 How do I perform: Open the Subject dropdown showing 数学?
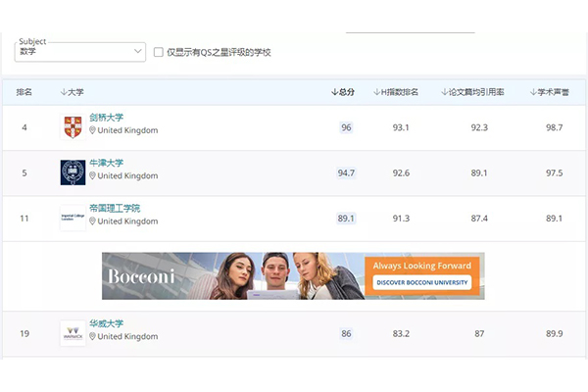(80, 52)
